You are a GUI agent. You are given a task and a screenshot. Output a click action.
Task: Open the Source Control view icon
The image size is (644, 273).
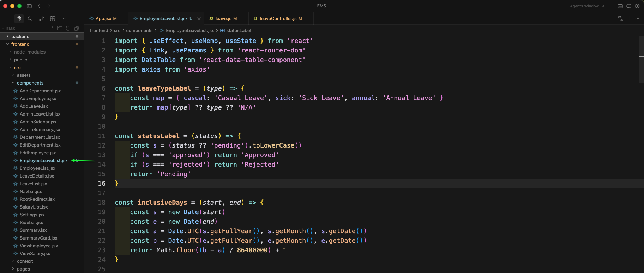pyautogui.click(x=41, y=19)
